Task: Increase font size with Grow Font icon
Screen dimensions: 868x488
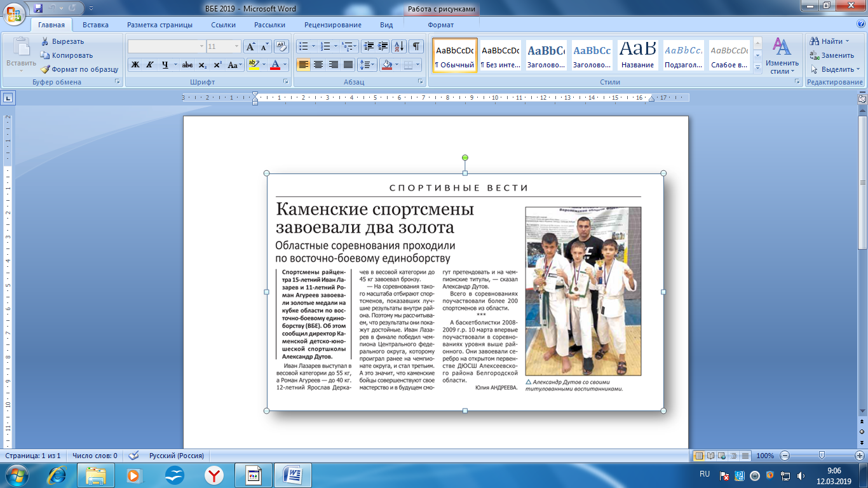Action: (x=251, y=46)
